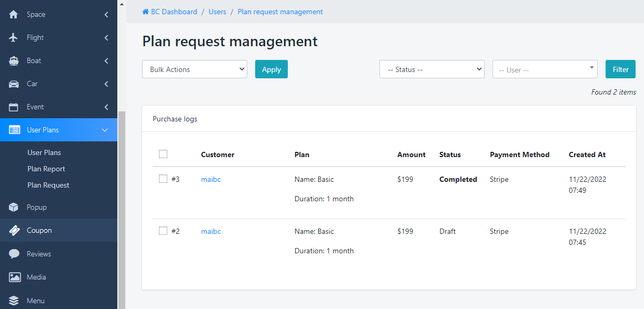Viewport: 644px width, 309px height.
Task: Check the box for request #3
Action: pyautogui.click(x=163, y=179)
